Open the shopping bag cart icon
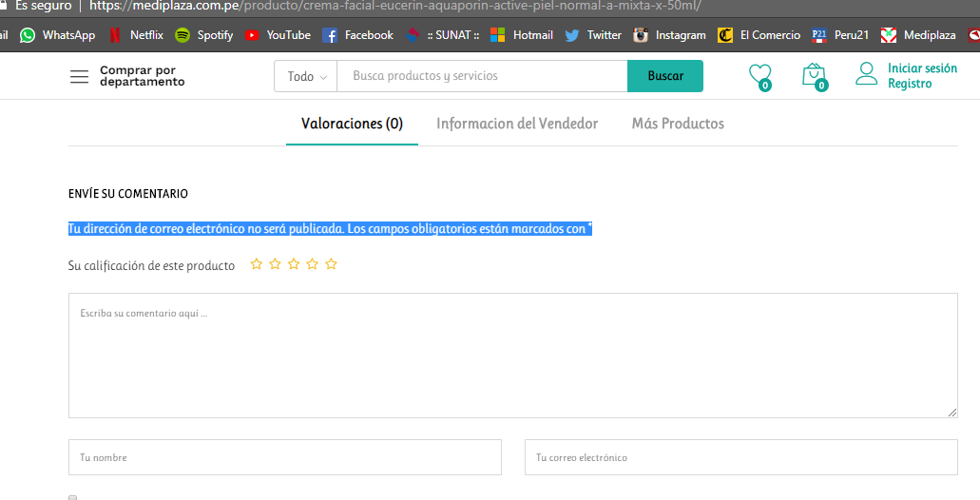 click(815, 76)
